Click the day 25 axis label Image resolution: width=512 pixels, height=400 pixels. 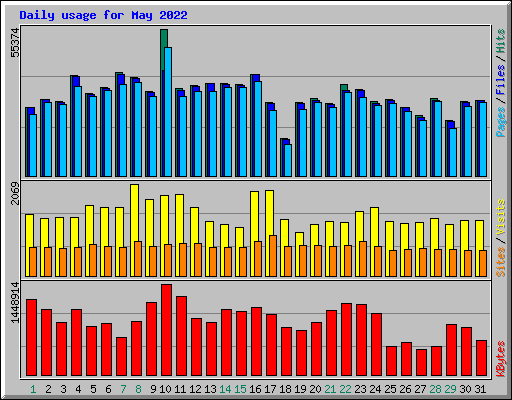point(391,389)
